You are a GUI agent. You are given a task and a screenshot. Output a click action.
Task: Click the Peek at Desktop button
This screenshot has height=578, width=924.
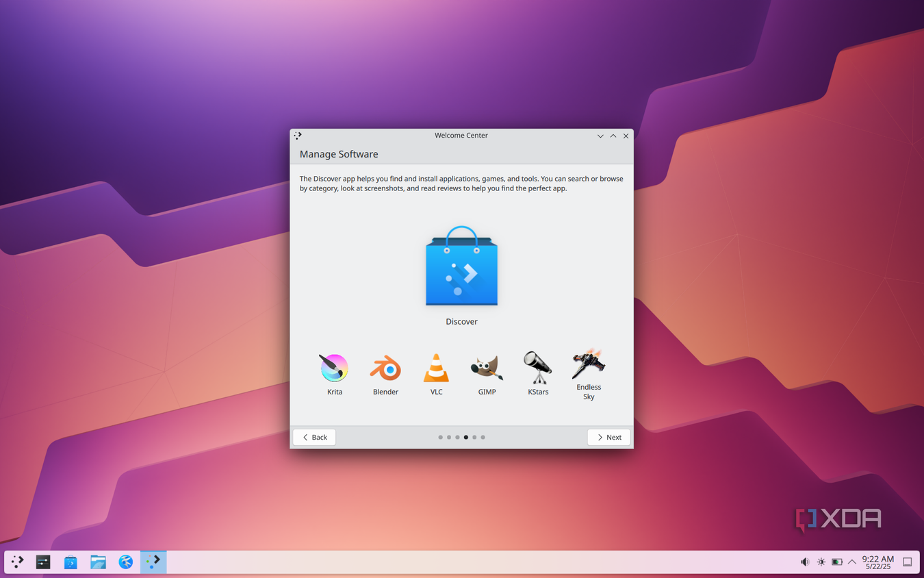(x=908, y=562)
